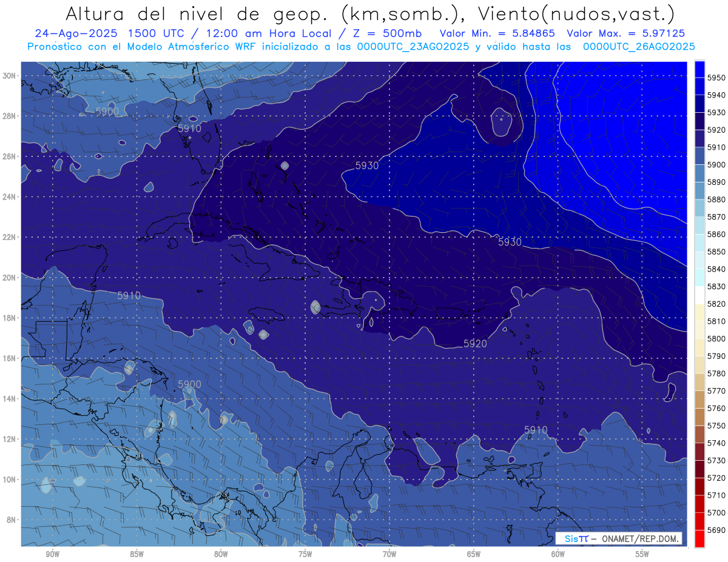Click the 5910 contour label near Trinidad
This screenshot has width=728, height=562.
(536, 430)
